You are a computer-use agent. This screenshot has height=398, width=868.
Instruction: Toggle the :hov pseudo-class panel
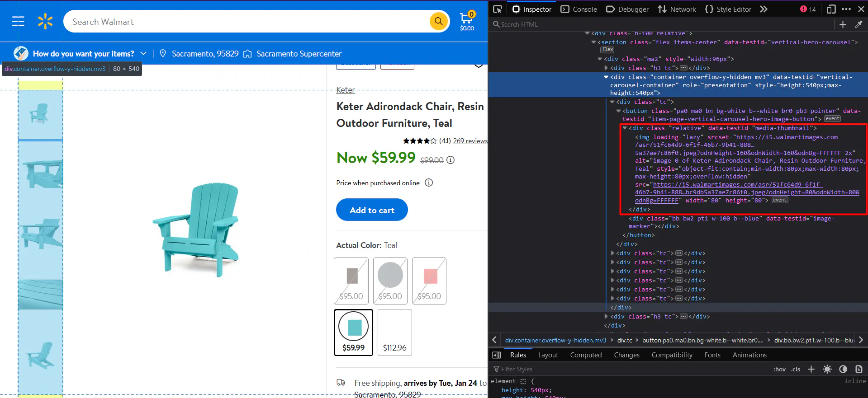(x=780, y=369)
